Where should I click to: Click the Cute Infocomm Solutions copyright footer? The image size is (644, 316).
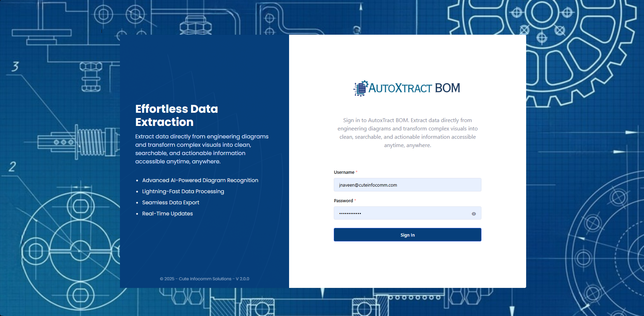point(204,279)
